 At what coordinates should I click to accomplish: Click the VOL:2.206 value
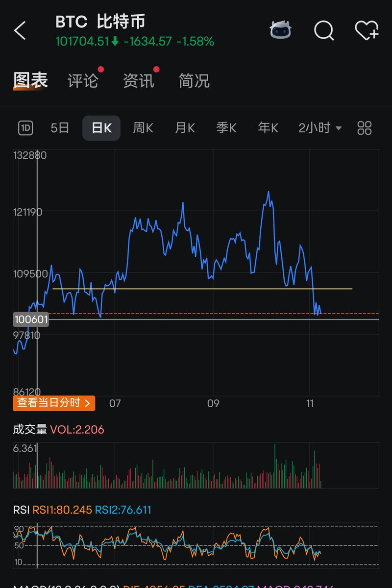coord(77,430)
